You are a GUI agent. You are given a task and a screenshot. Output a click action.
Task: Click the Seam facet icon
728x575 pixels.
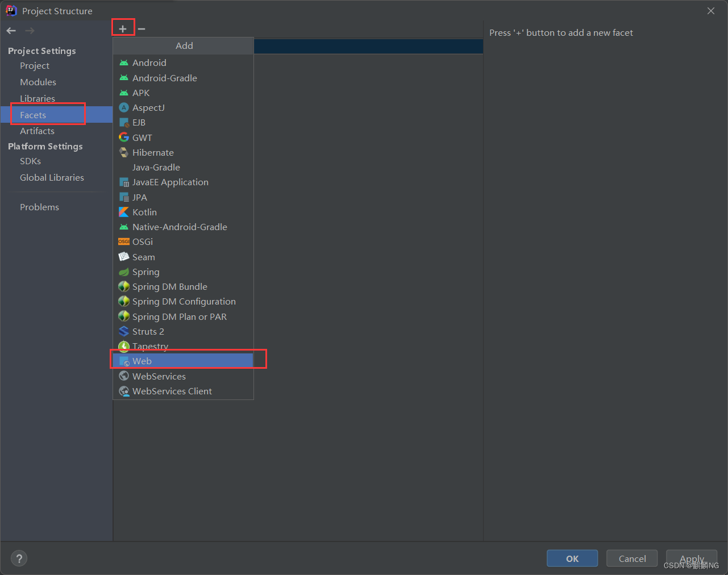124,257
